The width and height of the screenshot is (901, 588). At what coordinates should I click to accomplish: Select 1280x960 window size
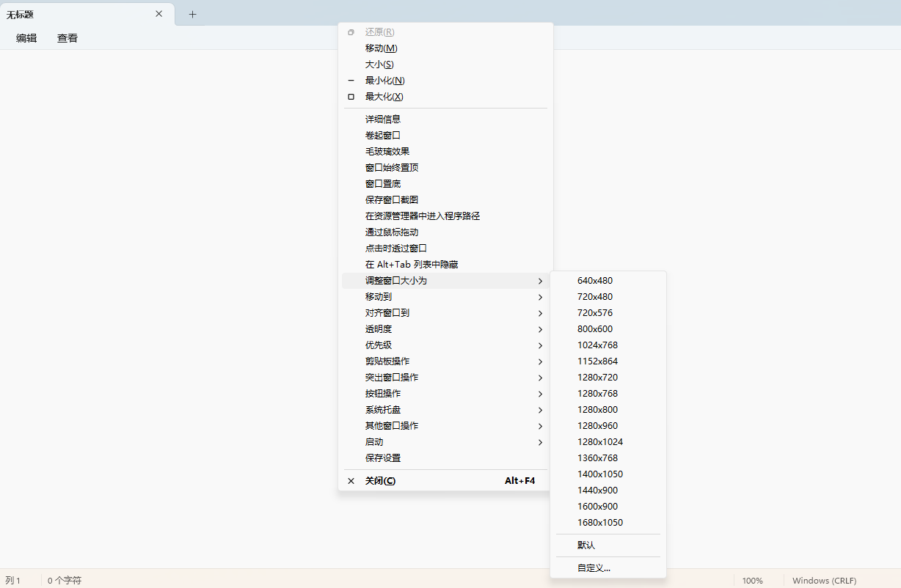[x=608, y=425]
